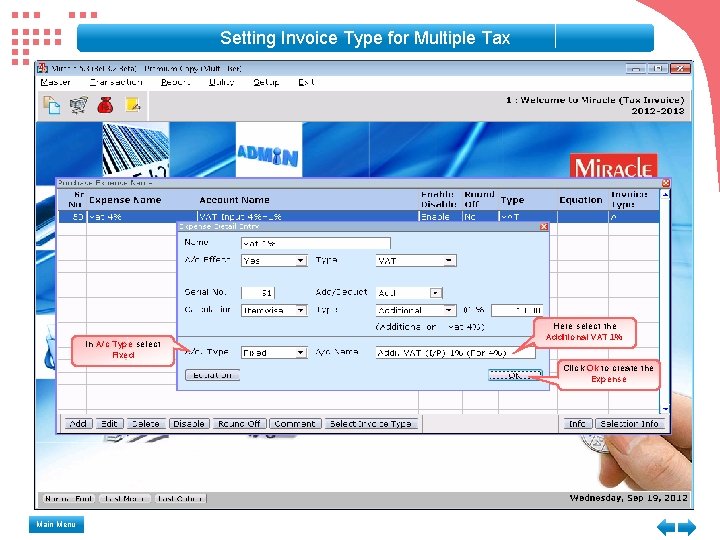
Task: Open the Master menu
Action: (x=56, y=82)
